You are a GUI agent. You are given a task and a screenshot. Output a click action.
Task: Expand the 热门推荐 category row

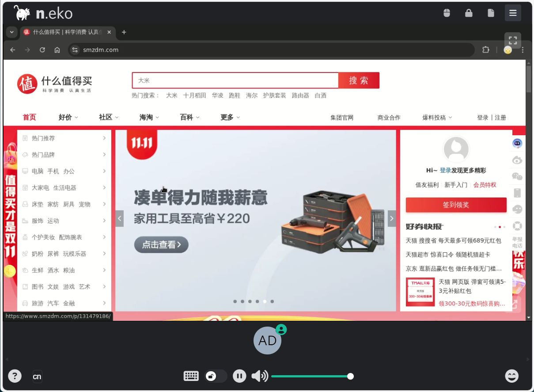64,138
